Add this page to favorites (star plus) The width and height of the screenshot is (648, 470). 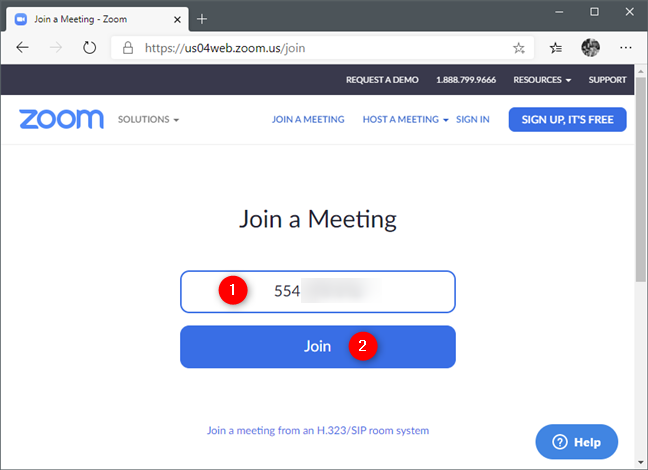coord(519,48)
